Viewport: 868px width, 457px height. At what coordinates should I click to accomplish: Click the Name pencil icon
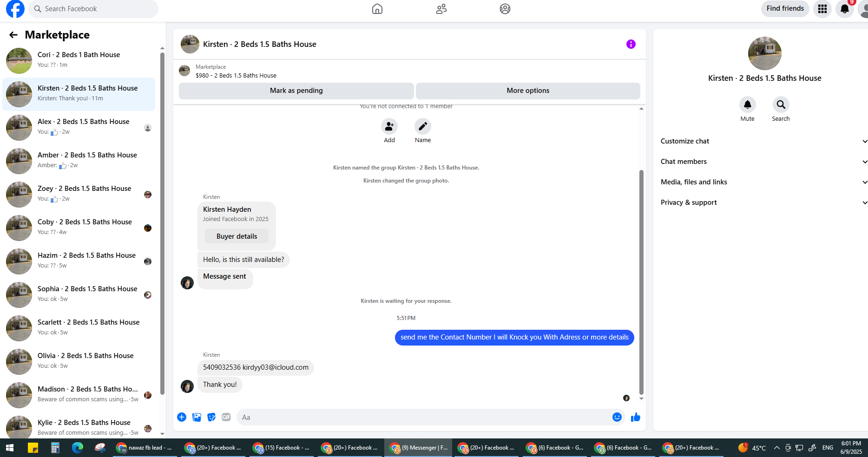point(423,126)
